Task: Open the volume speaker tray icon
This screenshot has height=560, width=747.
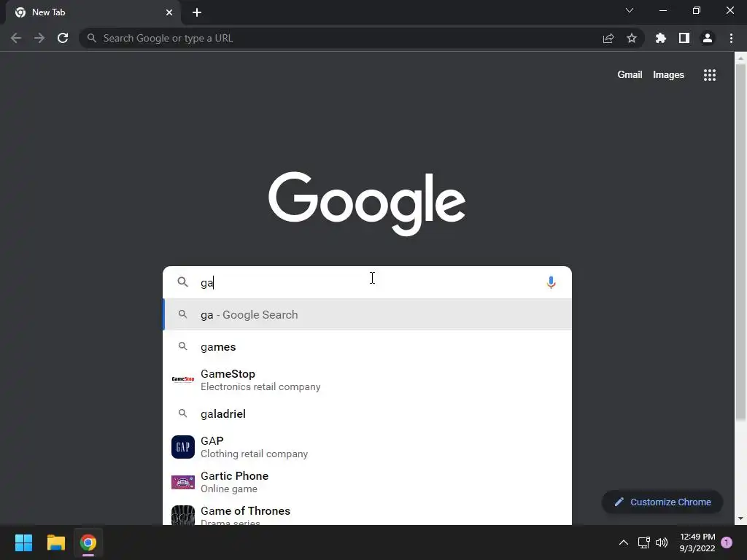Action: pos(662,542)
